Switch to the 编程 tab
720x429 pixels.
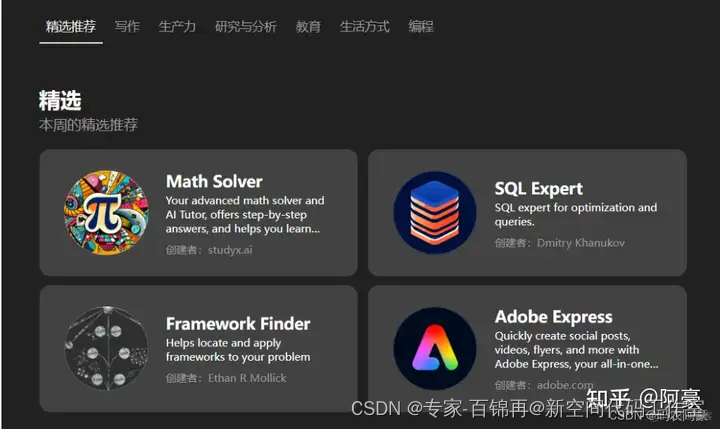pos(421,27)
